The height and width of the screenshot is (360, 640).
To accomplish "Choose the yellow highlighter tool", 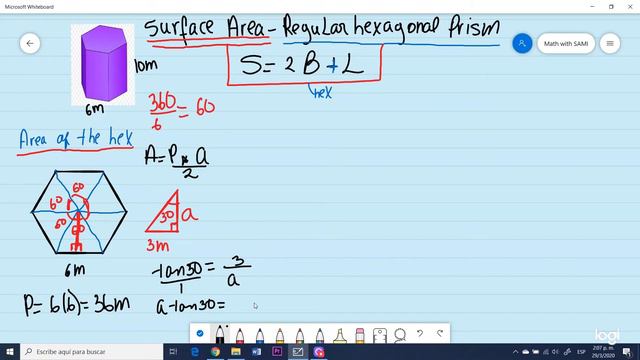I will pos(340,336).
